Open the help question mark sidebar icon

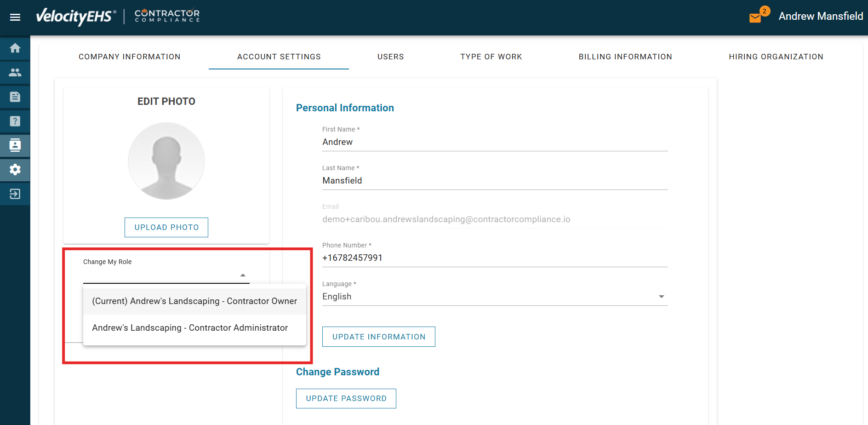coord(15,121)
